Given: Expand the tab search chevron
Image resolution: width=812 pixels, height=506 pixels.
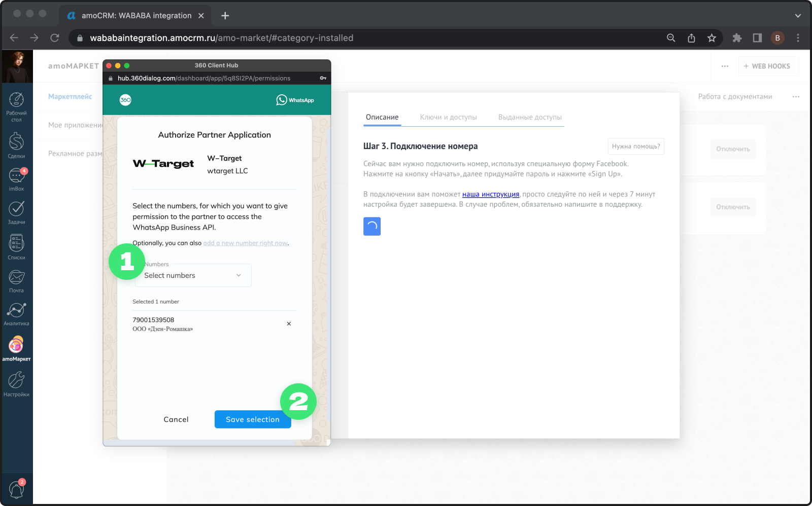Looking at the screenshot, I should [798, 16].
